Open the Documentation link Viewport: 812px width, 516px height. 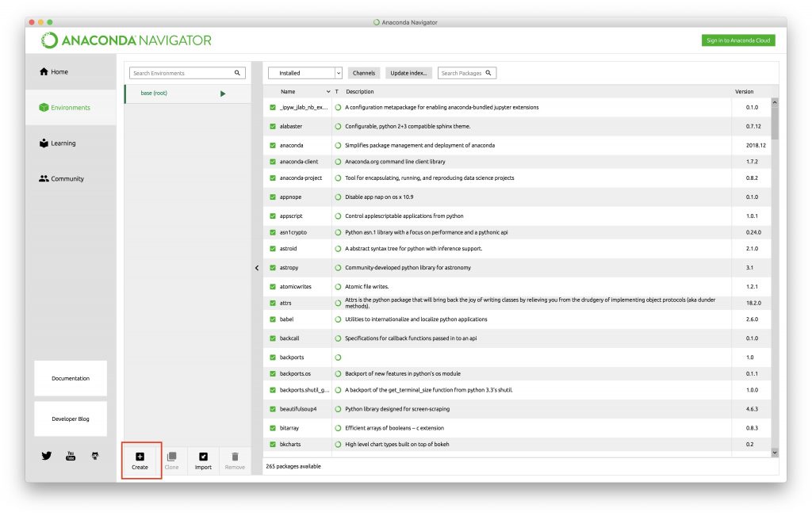(x=71, y=378)
